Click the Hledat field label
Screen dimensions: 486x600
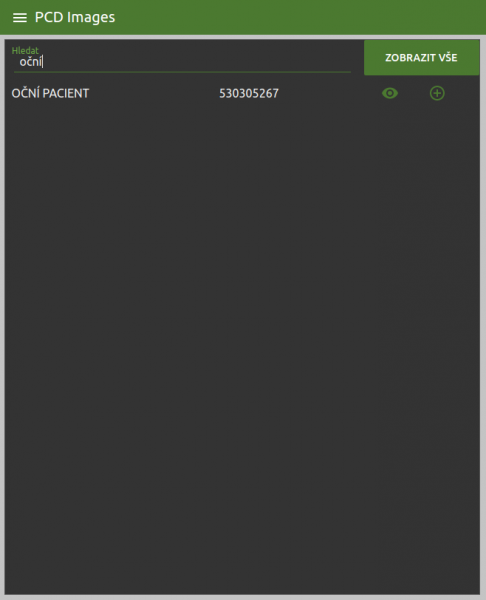[x=25, y=50]
